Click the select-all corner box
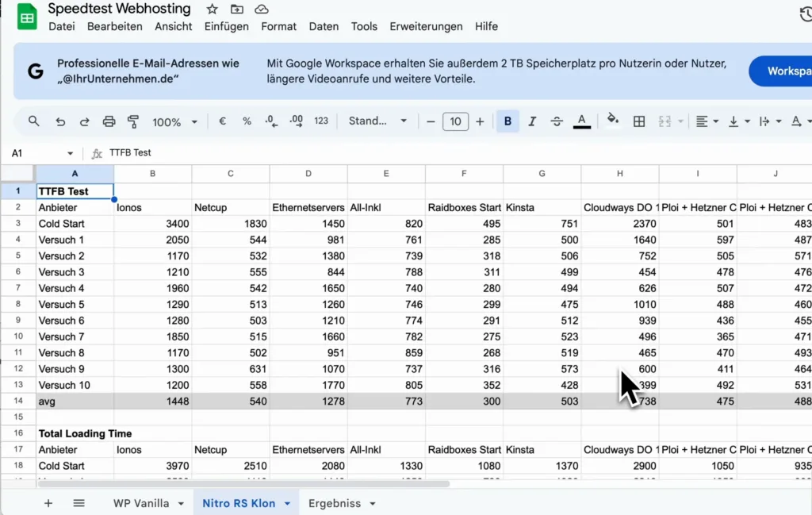This screenshot has width=812, height=515. point(18,174)
